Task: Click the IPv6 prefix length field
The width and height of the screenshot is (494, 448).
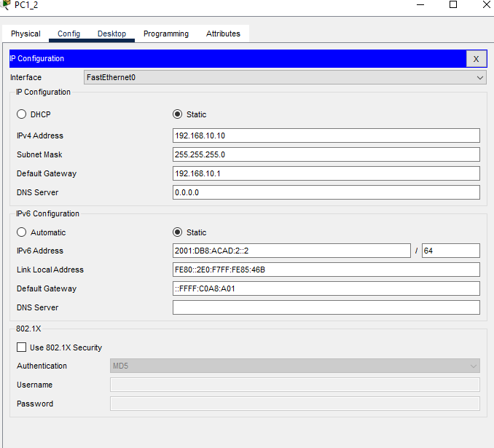Action: [450, 251]
